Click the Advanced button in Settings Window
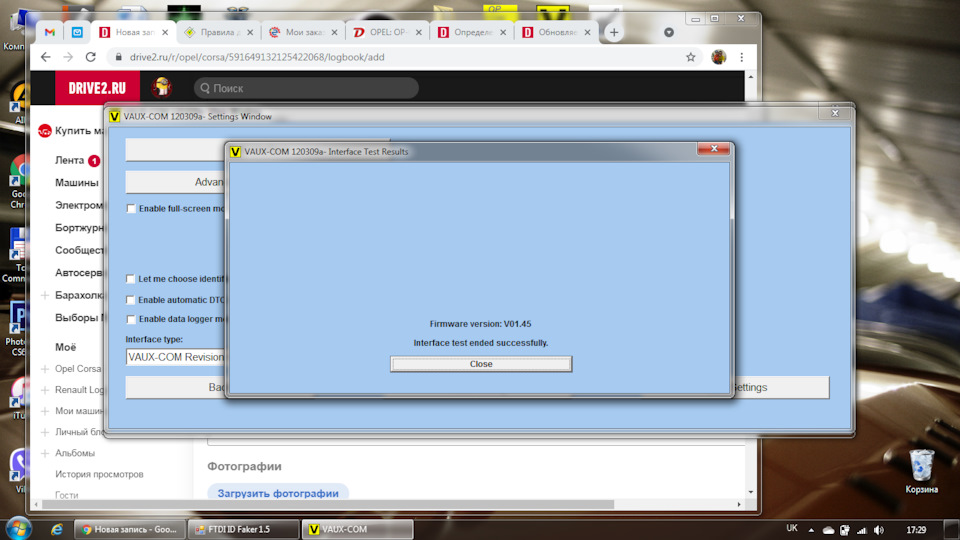This screenshot has width=960, height=540. pos(176,182)
